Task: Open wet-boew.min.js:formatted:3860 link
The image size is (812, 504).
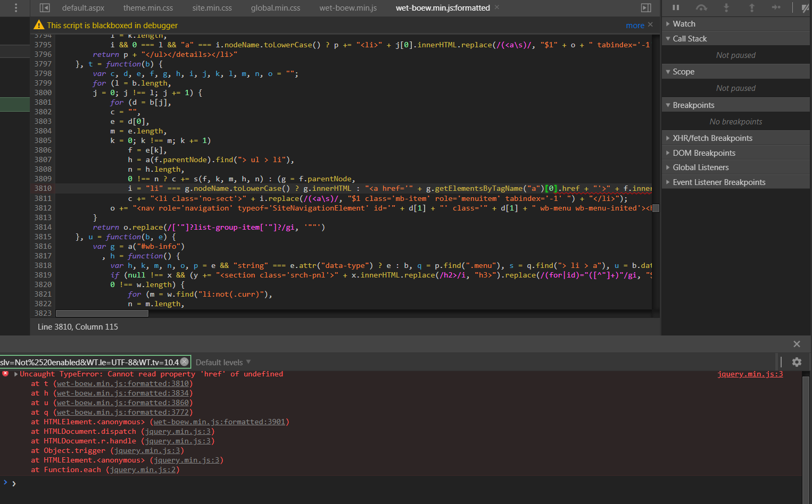Action: coord(123,403)
